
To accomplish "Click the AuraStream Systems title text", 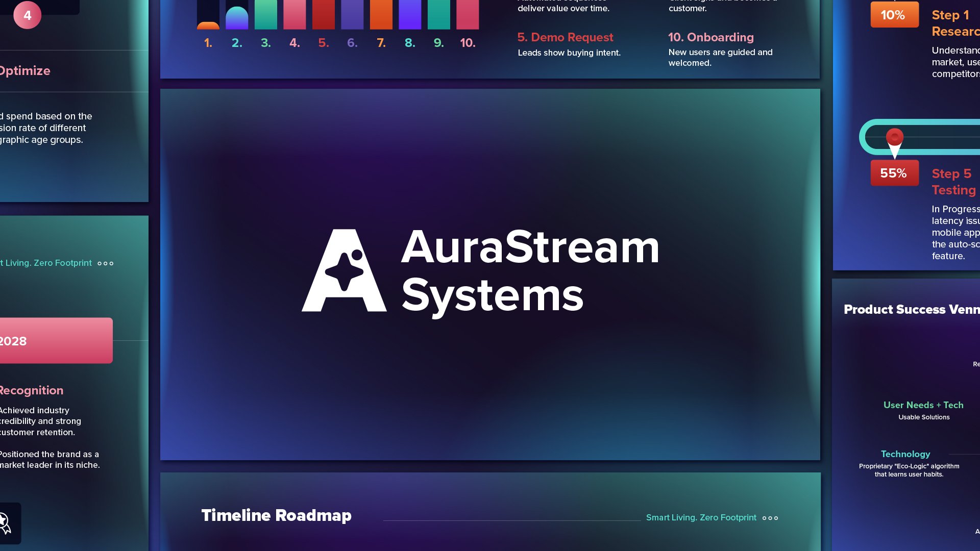I will (529, 270).
